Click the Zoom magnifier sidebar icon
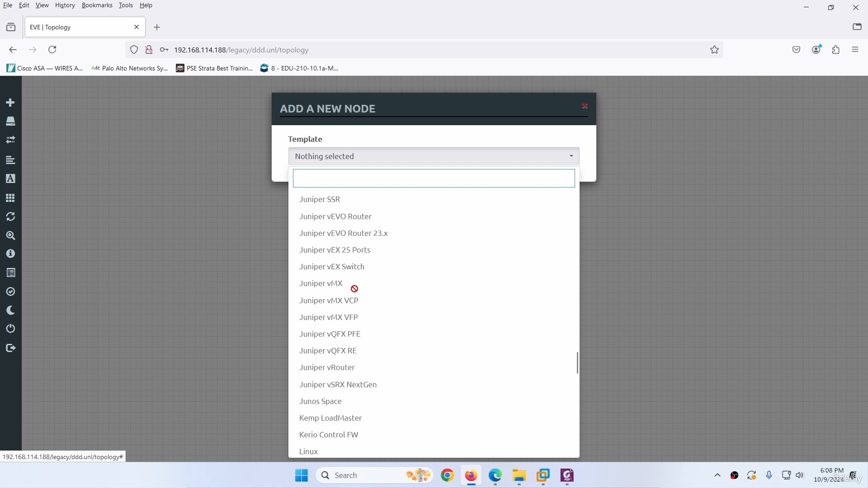This screenshot has height=488, width=868. point(10,235)
